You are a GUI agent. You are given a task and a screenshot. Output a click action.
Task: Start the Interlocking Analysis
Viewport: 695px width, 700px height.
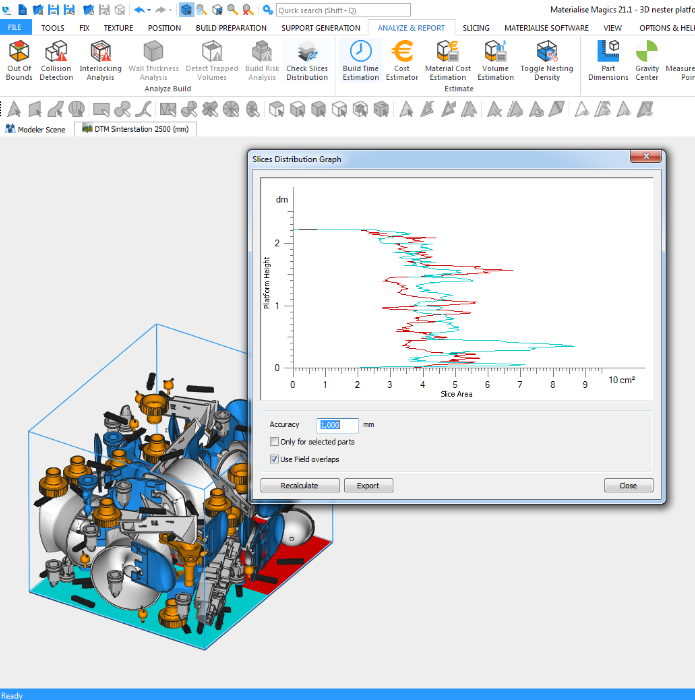[x=100, y=60]
